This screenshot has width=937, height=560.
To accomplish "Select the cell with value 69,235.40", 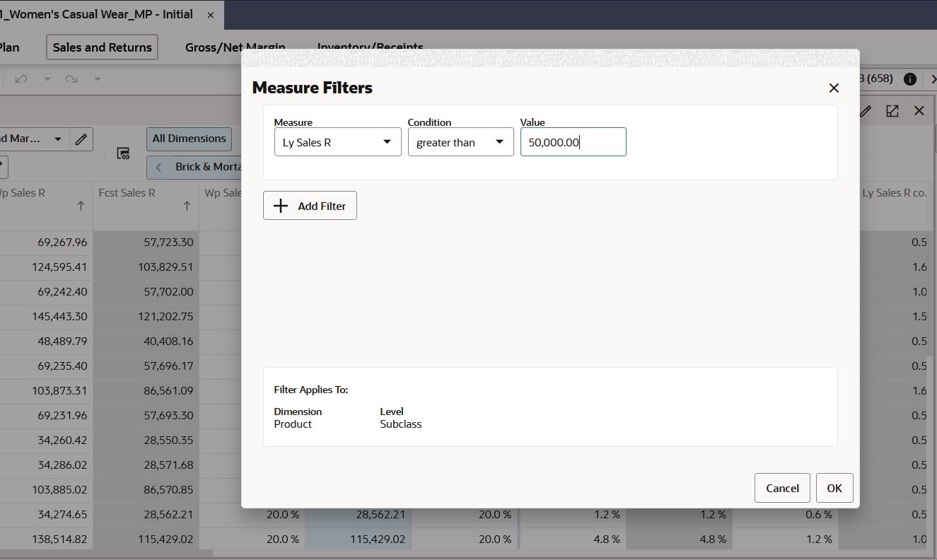I will pos(47,366).
